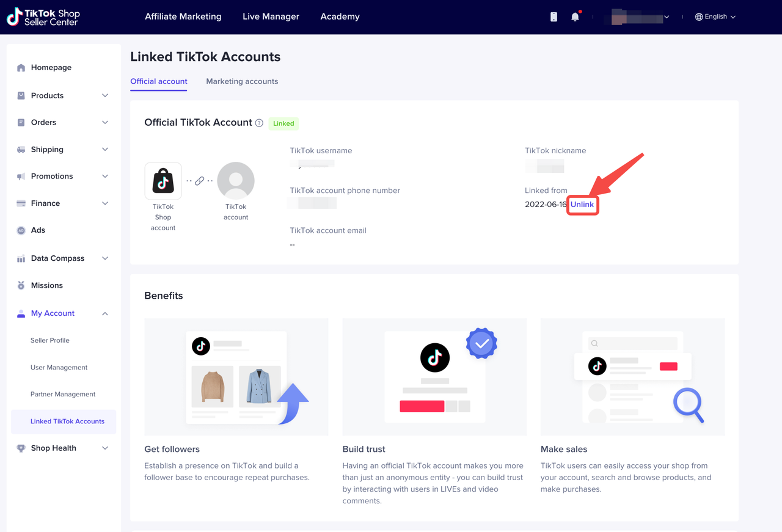Open the user account dropdown in header
Viewport: 782px width, 532px height.
click(x=637, y=17)
